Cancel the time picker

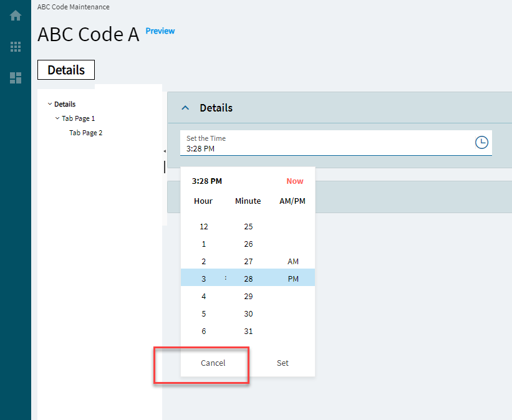tap(213, 363)
